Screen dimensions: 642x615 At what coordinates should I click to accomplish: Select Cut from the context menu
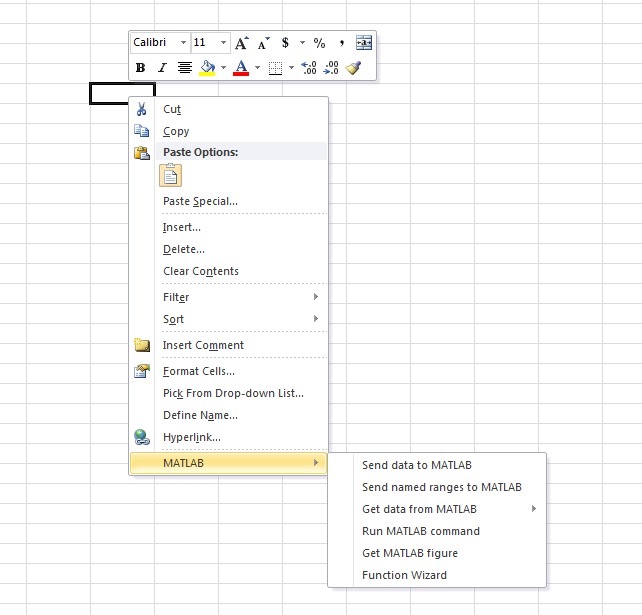coord(228,109)
